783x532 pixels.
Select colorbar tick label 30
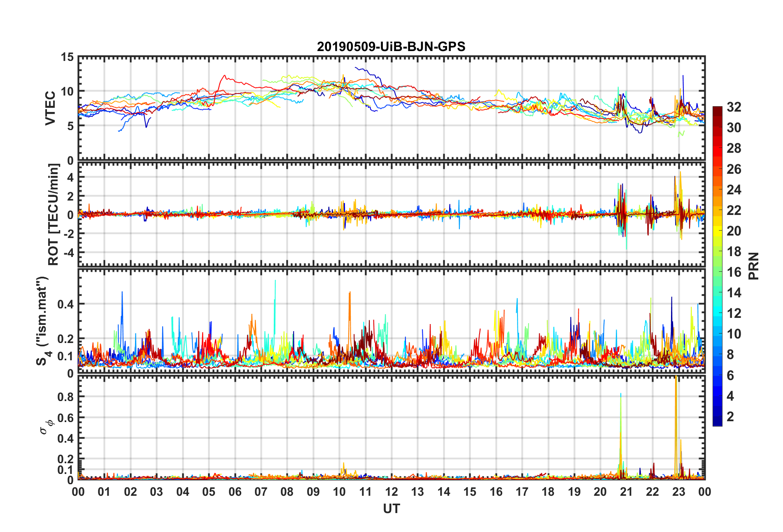coord(734,128)
